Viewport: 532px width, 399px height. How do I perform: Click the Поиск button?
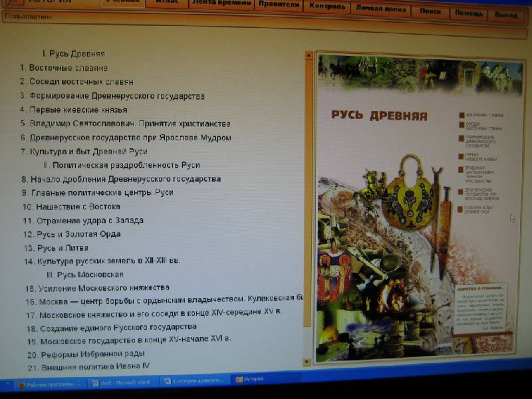pyautogui.click(x=430, y=12)
